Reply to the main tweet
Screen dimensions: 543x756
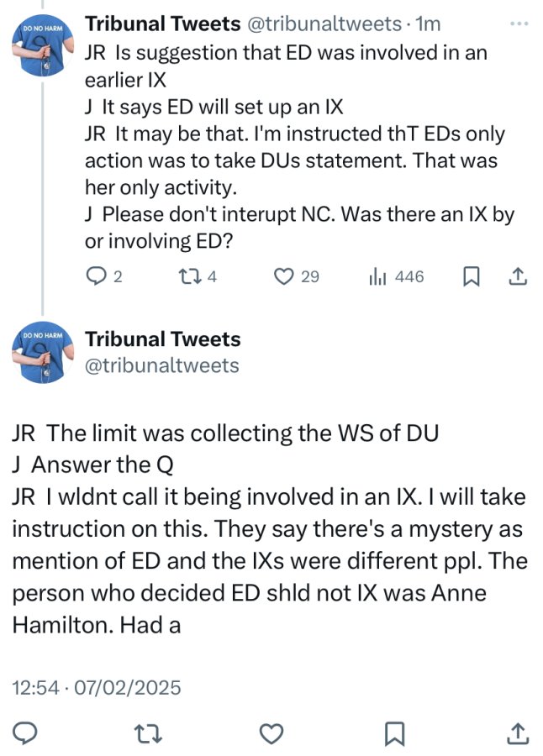(x=24, y=734)
